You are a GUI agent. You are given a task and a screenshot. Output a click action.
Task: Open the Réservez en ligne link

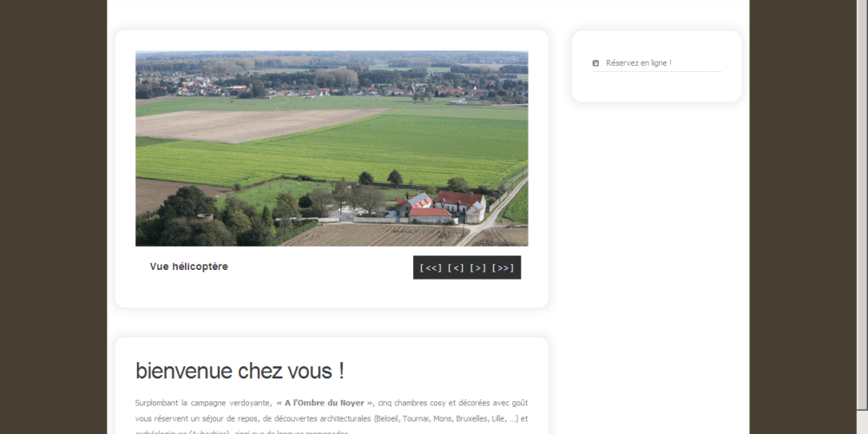coord(638,63)
